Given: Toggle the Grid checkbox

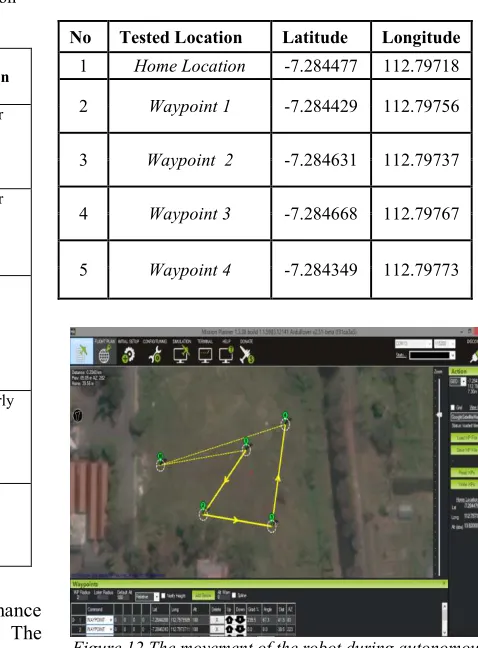Looking at the screenshot, I should click(453, 407).
